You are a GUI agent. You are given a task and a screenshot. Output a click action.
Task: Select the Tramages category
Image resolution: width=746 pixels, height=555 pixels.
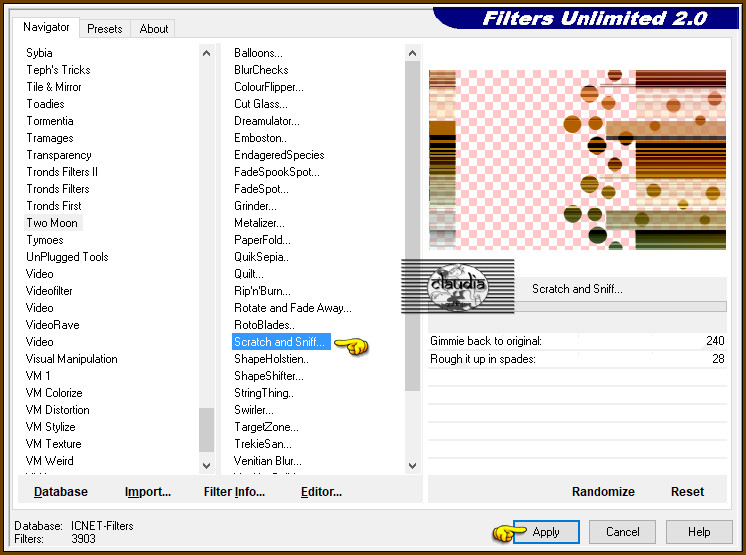(49, 138)
